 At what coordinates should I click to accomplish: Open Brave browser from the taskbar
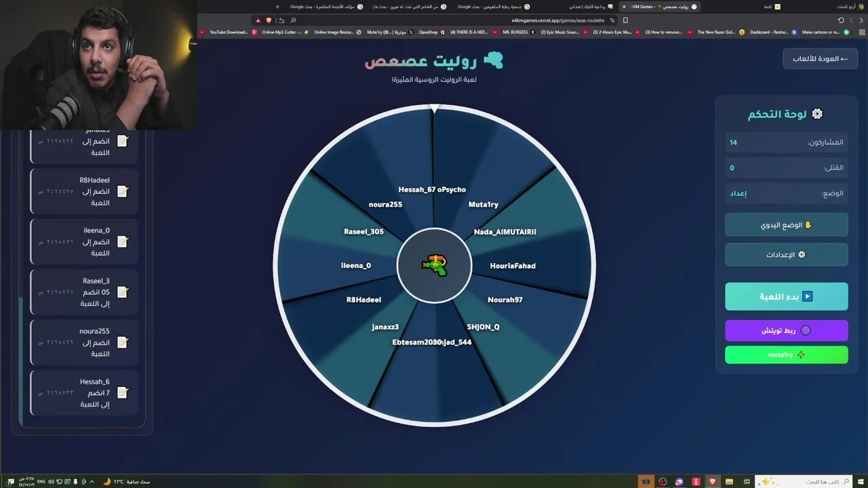click(713, 482)
